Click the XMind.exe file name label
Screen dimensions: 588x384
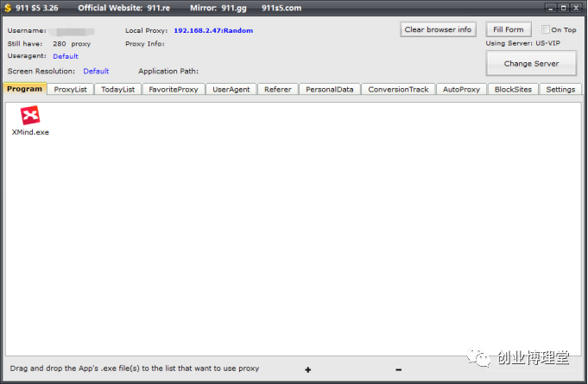tap(30, 132)
